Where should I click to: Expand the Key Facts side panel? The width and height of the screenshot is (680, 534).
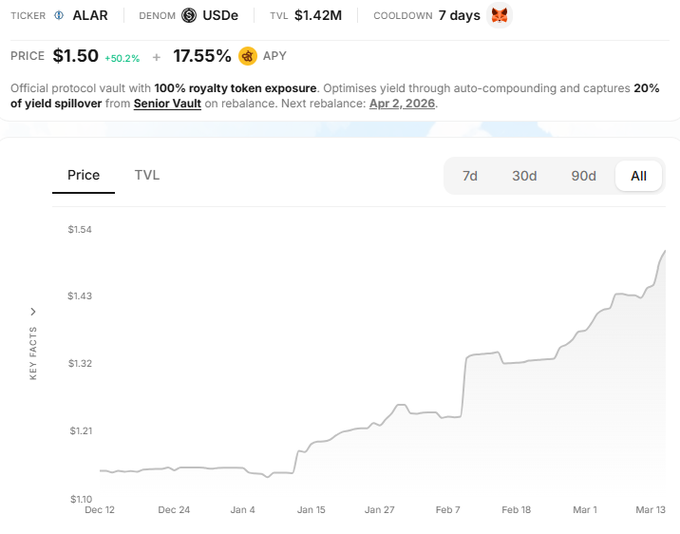pyautogui.click(x=33, y=312)
